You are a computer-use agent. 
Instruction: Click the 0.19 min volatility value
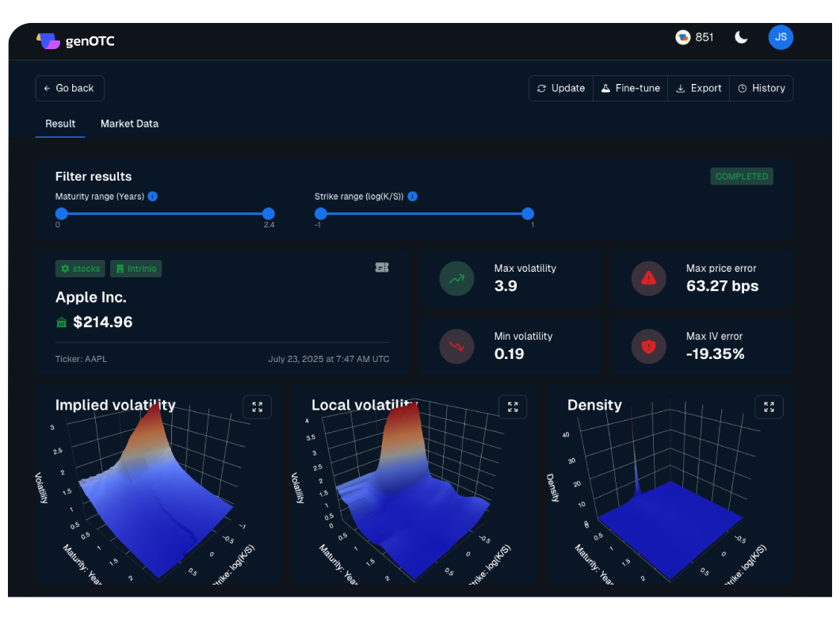tap(509, 354)
